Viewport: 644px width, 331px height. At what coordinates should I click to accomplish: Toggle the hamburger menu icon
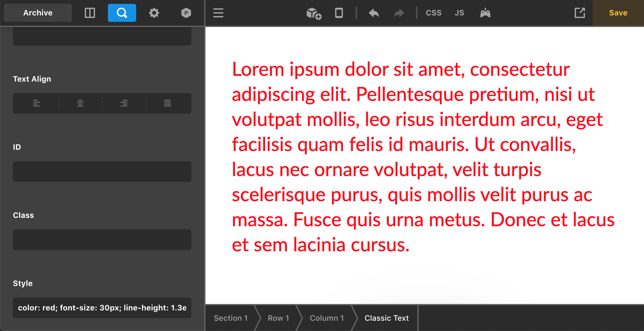[218, 13]
